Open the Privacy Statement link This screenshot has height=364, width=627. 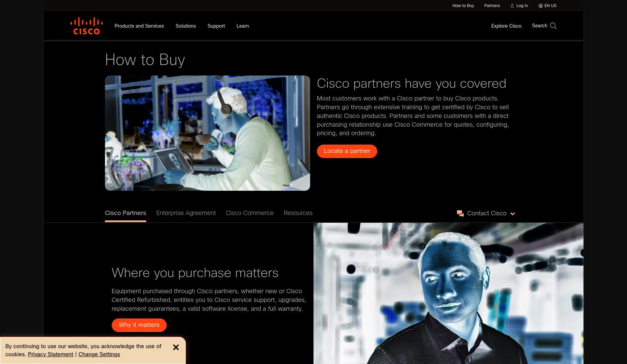pyautogui.click(x=51, y=355)
